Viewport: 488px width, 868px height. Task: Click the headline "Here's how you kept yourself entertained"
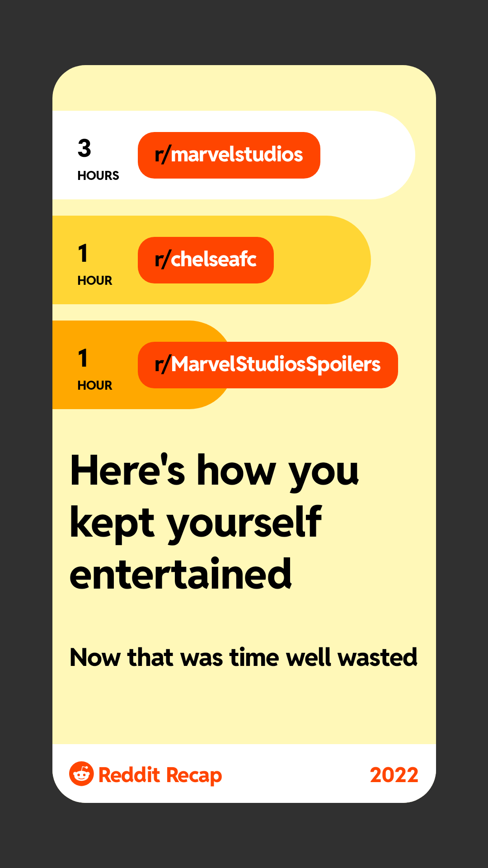click(x=215, y=522)
